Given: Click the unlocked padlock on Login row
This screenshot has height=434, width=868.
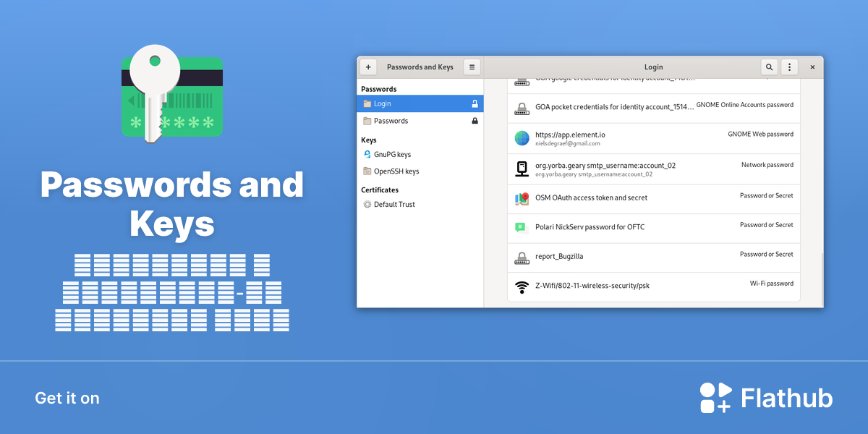Looking at the screenshot, I should tap(475, 103).
